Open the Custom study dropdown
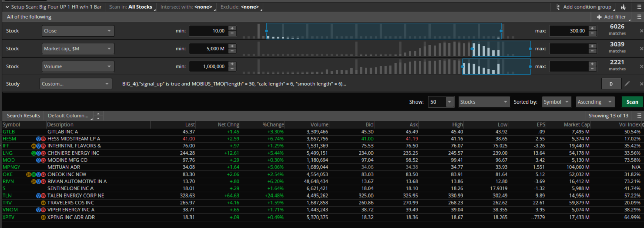This screenshot has height=228, width=644. point(76,84)
